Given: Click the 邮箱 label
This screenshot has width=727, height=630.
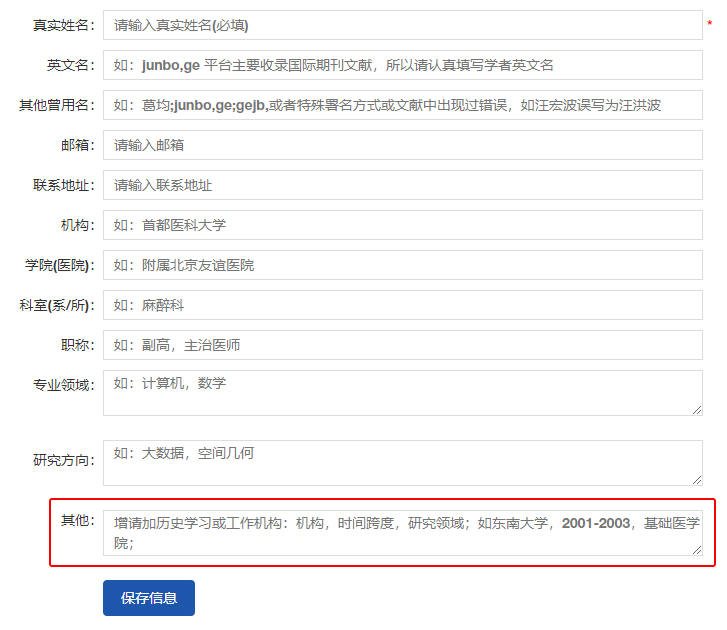Looking at the screenshot, I should [x=77, y=145].
